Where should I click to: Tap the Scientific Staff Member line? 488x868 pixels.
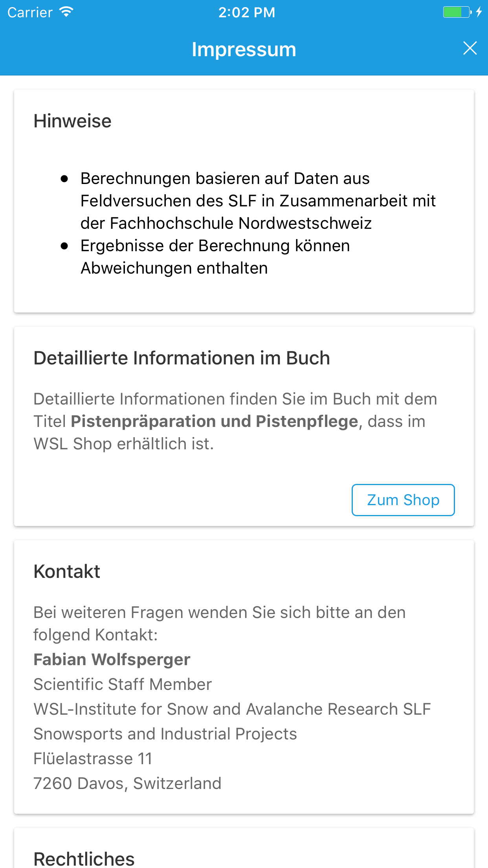123,684
